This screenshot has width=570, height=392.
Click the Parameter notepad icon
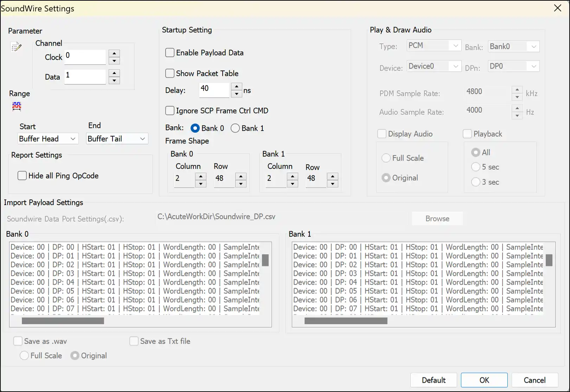(16, 47)
